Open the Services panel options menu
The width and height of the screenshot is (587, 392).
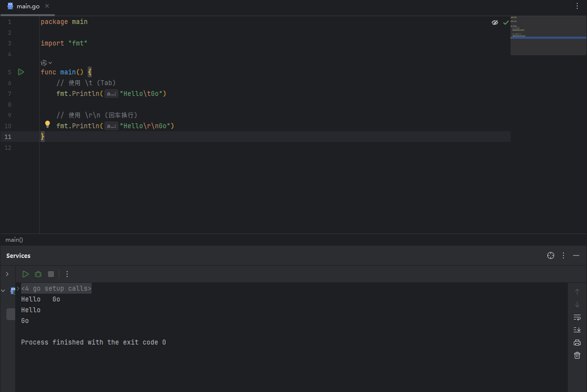(563, 255)
